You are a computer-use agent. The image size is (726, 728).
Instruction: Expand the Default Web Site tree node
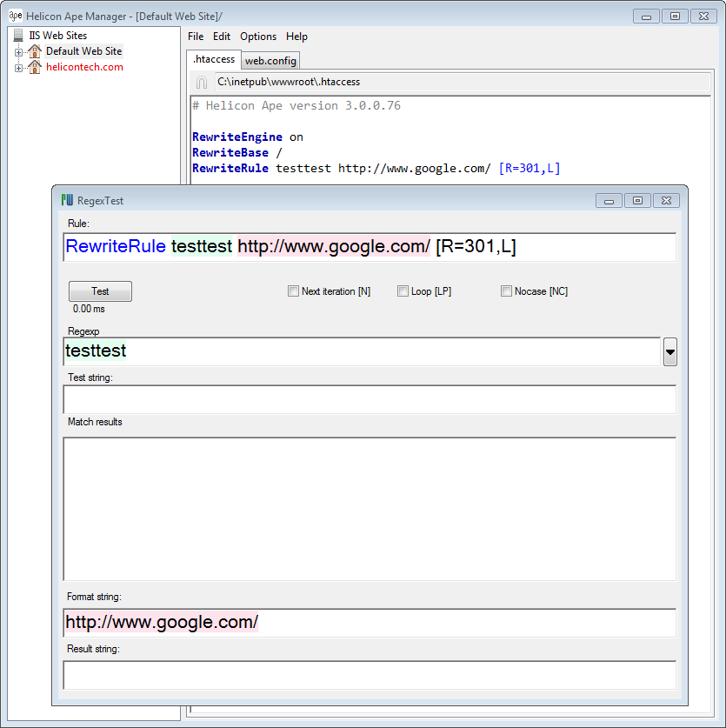pos(18,52)
